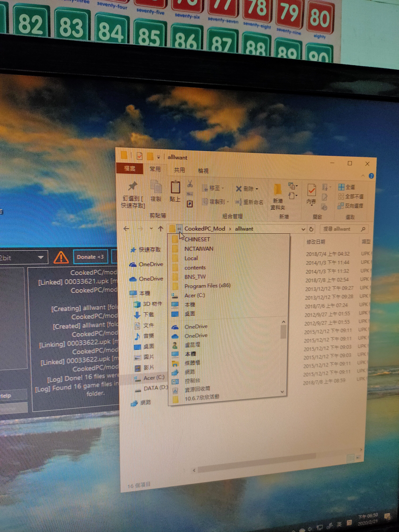Click Invert Selection (反向選擇) option
The width and height of the screenshot is (399, 532).
click(350, 206)
